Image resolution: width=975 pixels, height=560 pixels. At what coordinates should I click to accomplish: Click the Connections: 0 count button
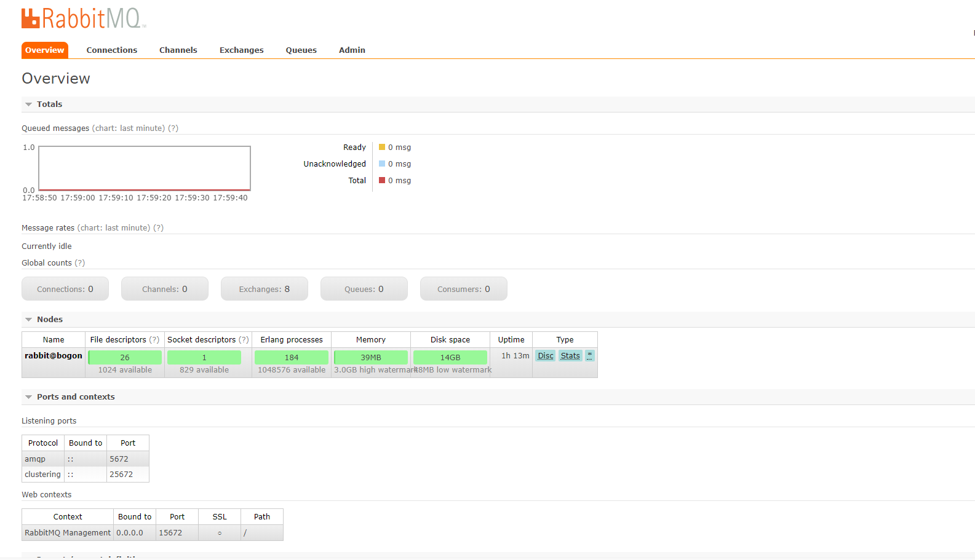(65, 289)
